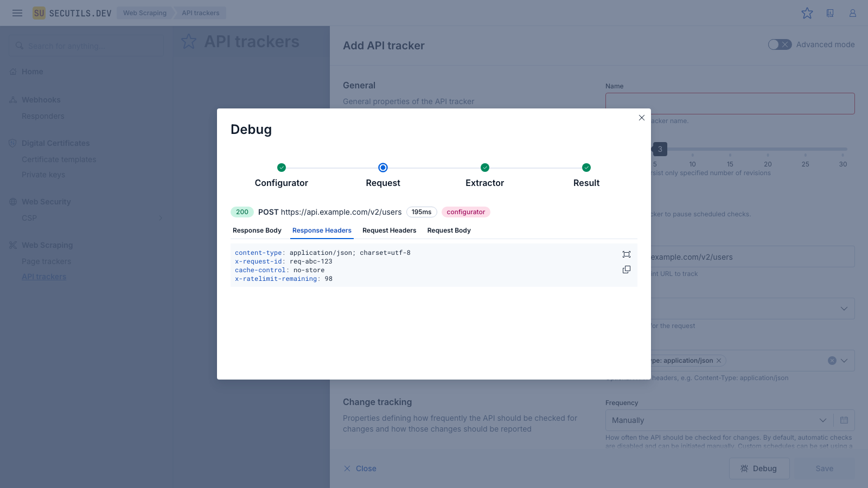Click the fullscreen icon in code block
This screenshot has height=488, width=868.
(x=627, y=254)
